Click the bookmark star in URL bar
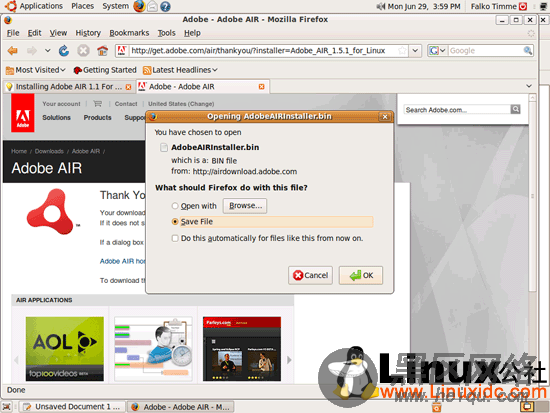Viewport: 550px width, 413px height. point(402,51)
